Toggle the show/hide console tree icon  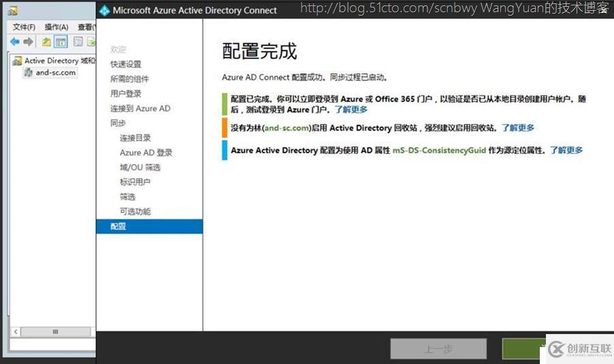pos(61,42)
